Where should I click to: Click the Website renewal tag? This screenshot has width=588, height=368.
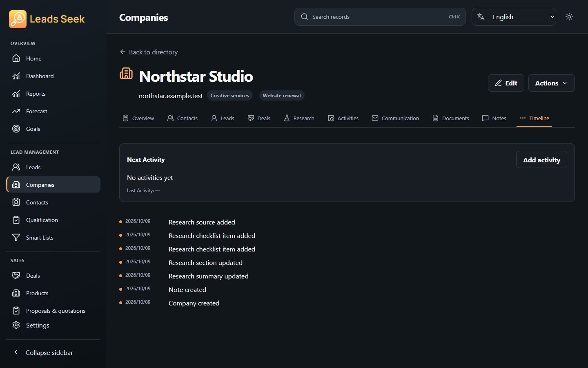tap(282, 95)
